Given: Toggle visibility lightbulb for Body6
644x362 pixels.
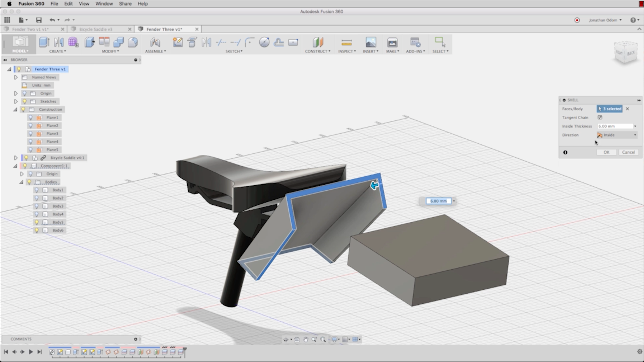Looking at the screenshot, I should point(37,230).
